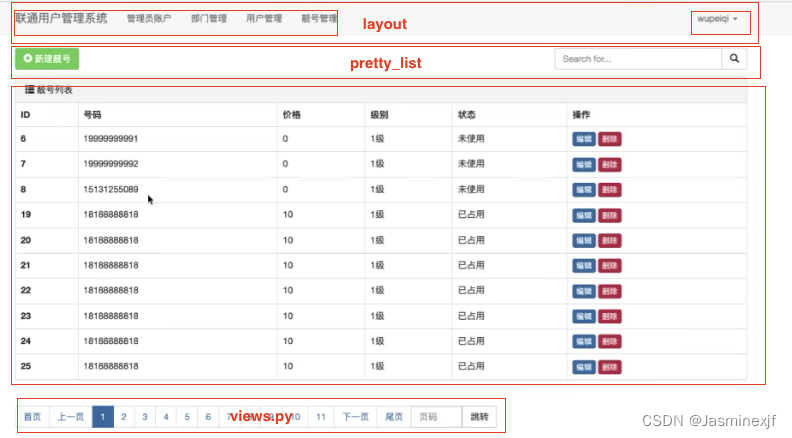Edit the row with ID 7

click(584, 164)
